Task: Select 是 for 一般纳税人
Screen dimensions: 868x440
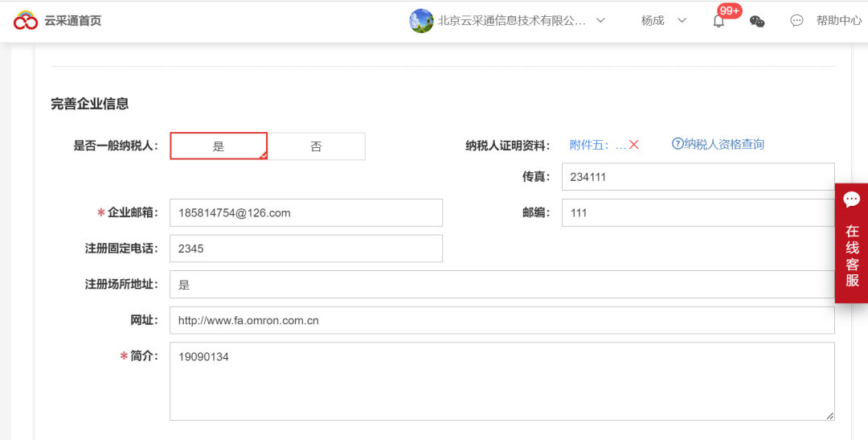Action: pos(219,146)
